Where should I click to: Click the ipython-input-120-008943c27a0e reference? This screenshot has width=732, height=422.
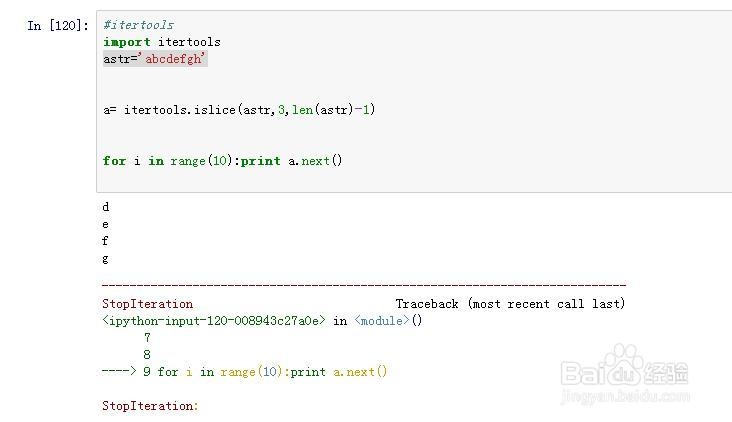pos(214,321)
